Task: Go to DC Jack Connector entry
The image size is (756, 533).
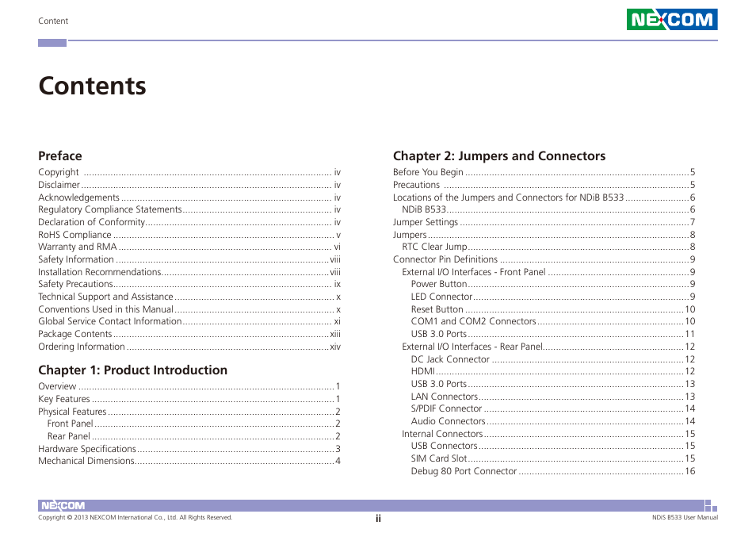Action: coord(553,359)
